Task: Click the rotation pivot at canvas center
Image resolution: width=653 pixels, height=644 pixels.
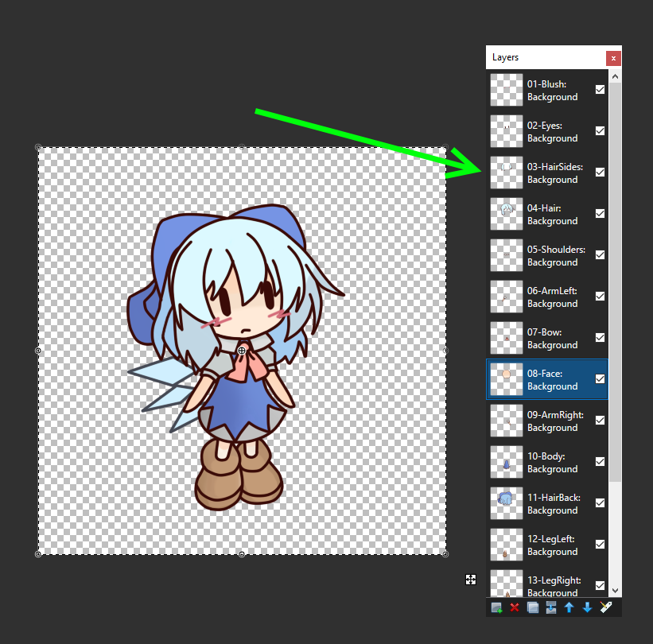Action: 242,351
